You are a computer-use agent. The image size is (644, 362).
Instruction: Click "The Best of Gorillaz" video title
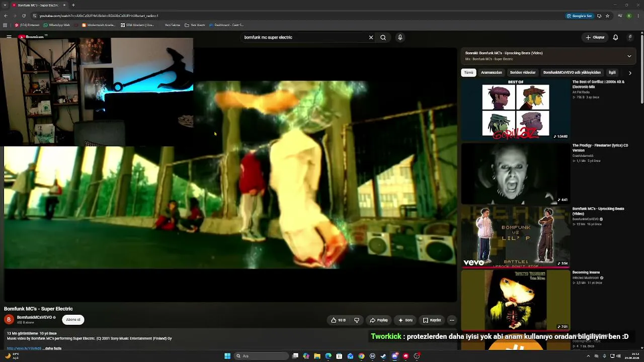[x=598, y=84]
